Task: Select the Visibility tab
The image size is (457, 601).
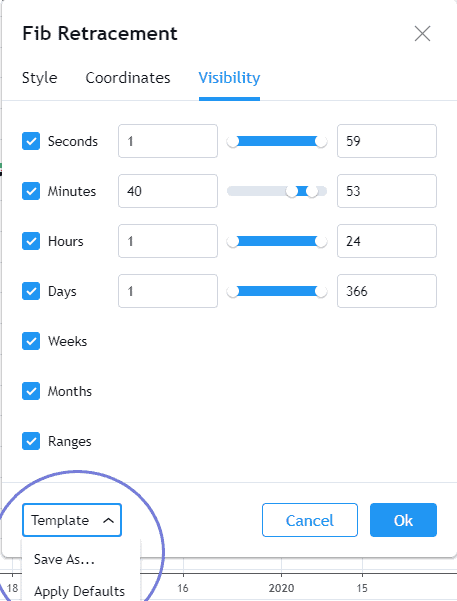Action: 229,78
